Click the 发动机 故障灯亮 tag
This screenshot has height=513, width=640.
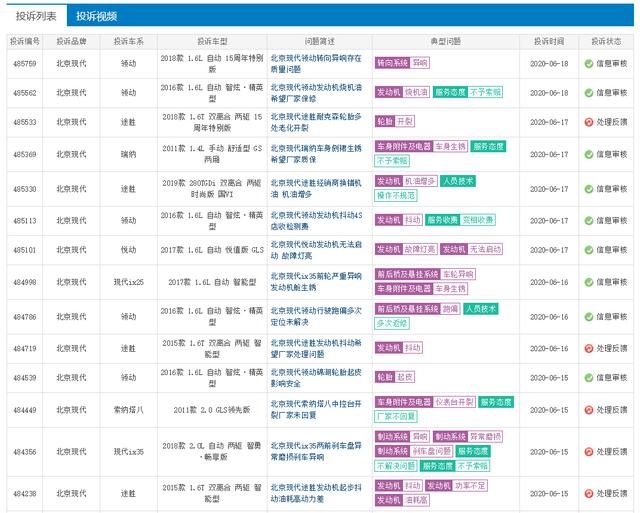point(406,249)
